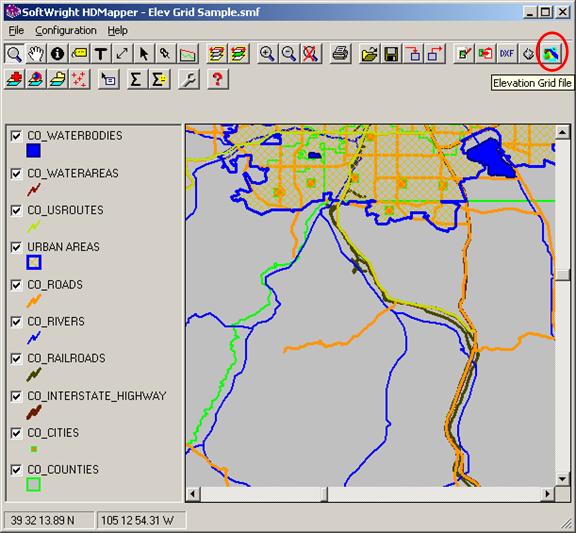Open a map file with folder icon

(369, 54)
